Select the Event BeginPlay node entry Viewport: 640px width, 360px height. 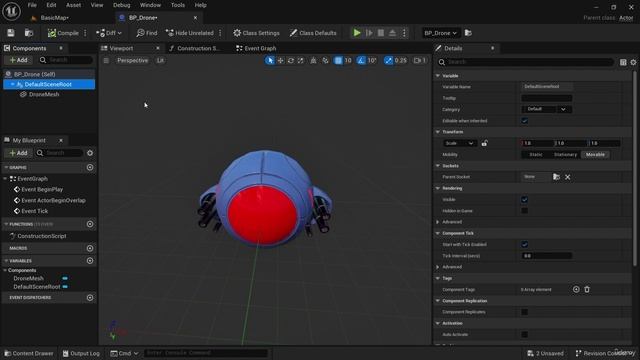tap(42, 189)
